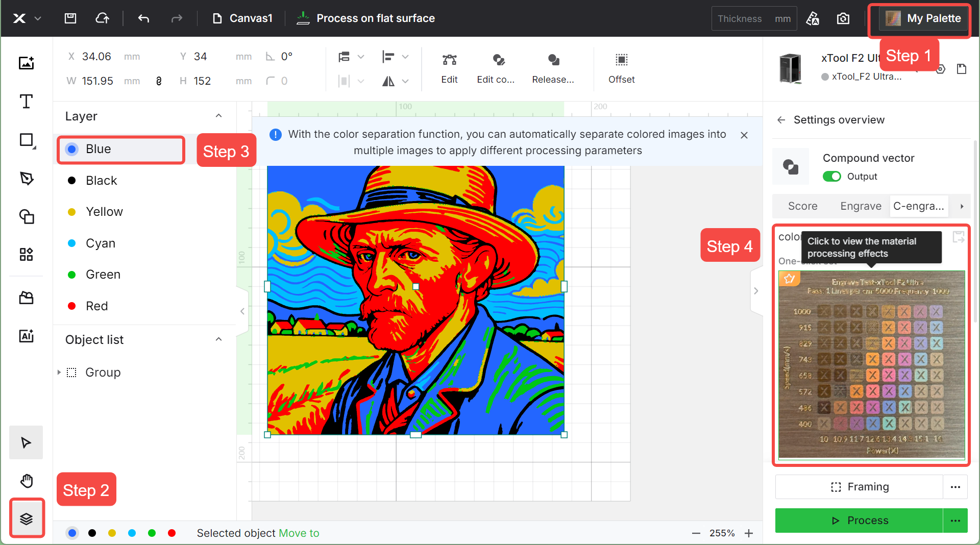This screenshot has height=545, width=980.
Task: Open the AI image generation tool
Action: pos(27,336)
